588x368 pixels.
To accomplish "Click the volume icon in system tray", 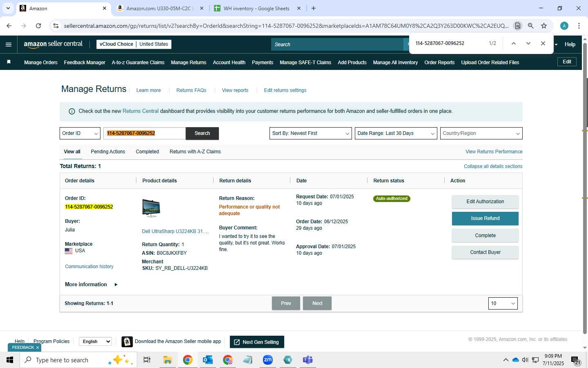I will (525, 360).
